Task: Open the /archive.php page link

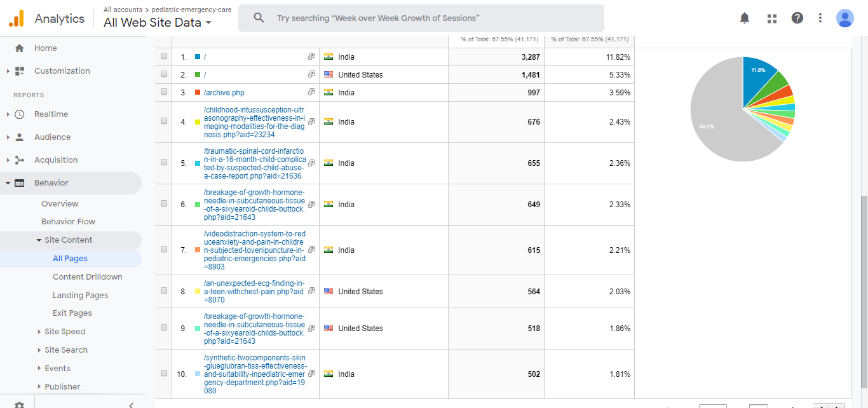Action: click(224, 93)
